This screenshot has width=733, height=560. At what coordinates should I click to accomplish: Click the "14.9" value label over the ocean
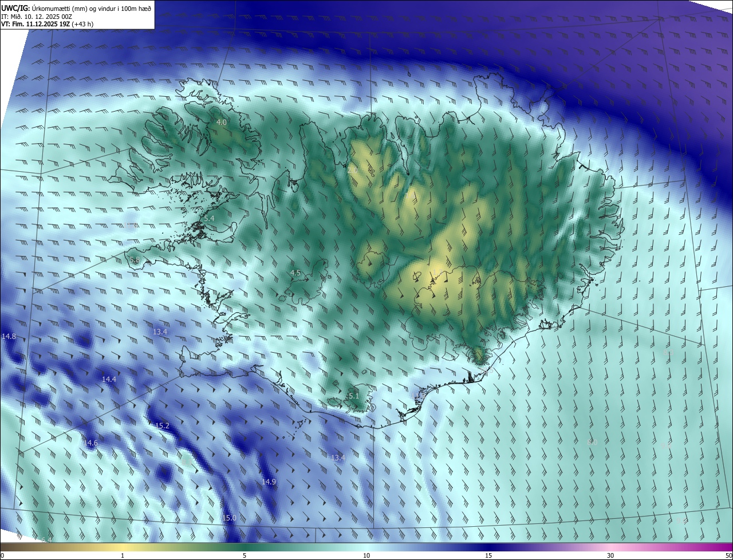click(269, 482)
